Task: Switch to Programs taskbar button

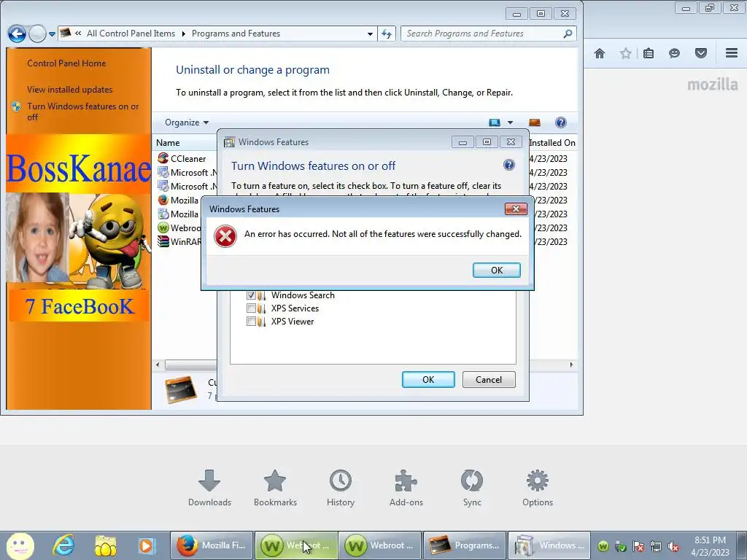Action: 464,545
